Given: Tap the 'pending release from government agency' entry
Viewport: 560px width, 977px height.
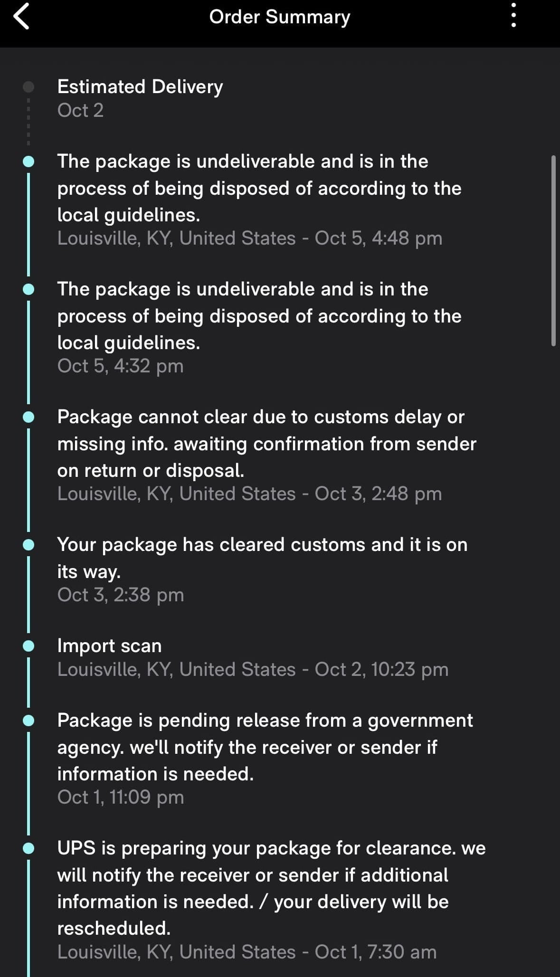Looking at the screenshot, I should 265,747.
